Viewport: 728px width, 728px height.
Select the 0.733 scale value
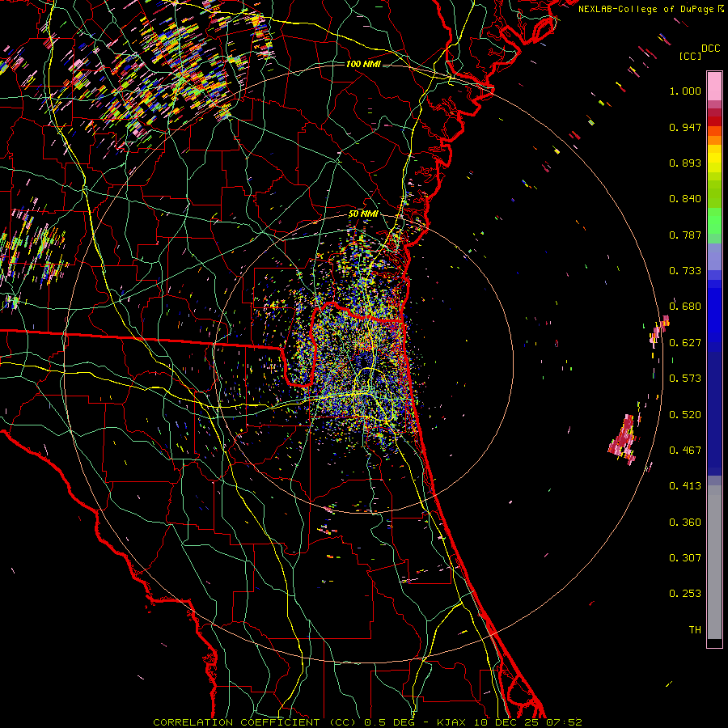[685, 271]
